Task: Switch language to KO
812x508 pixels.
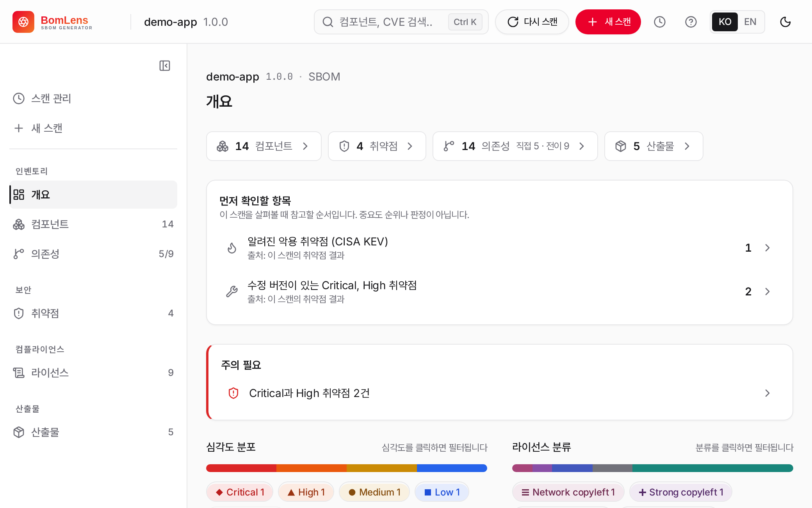Action: coord(725,22)
